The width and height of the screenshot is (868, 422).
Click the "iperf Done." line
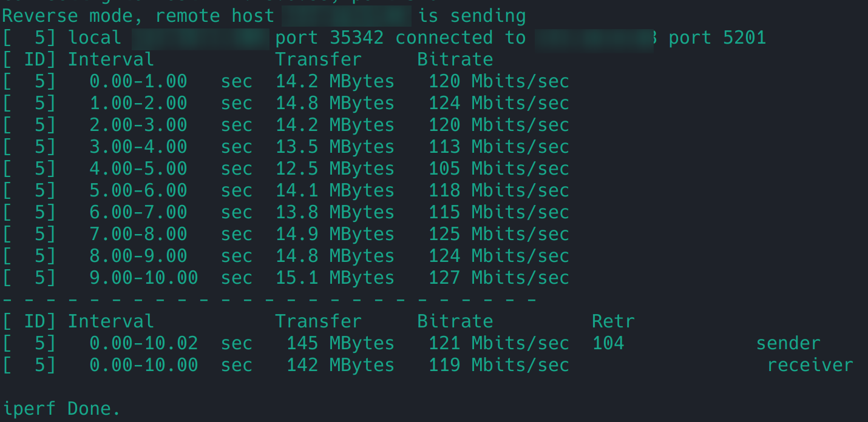coord(62,409)
